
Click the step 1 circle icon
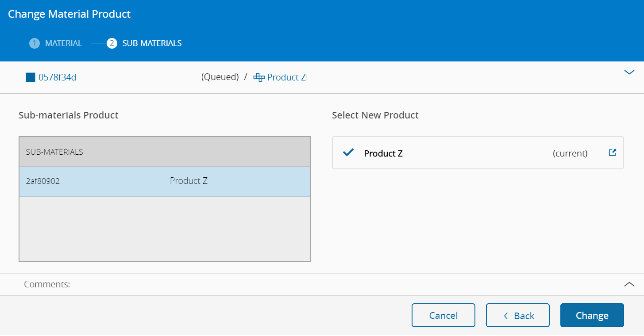click(x=34, y=43)
